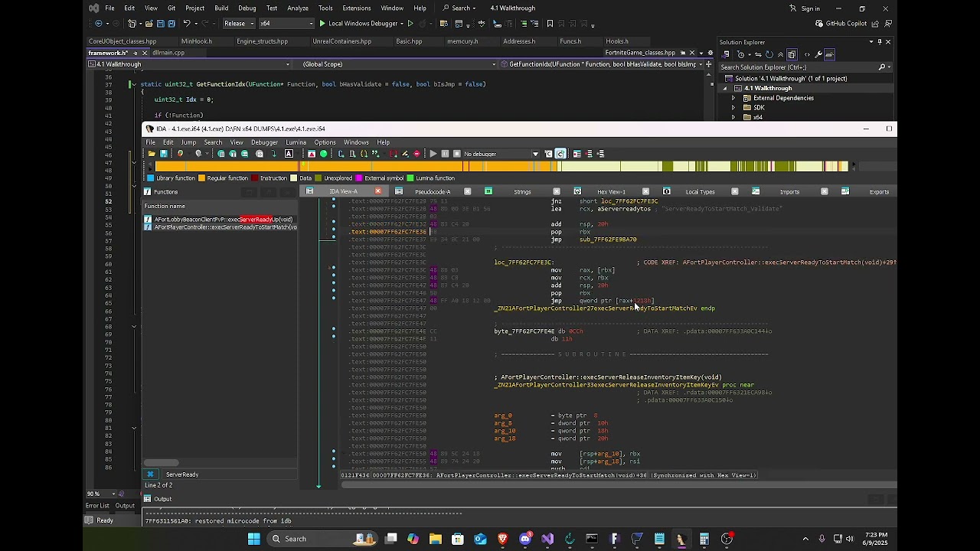
Task: Click the highlighted C refresh icon in IDA toolbar
Action: (x=560, y=154)
